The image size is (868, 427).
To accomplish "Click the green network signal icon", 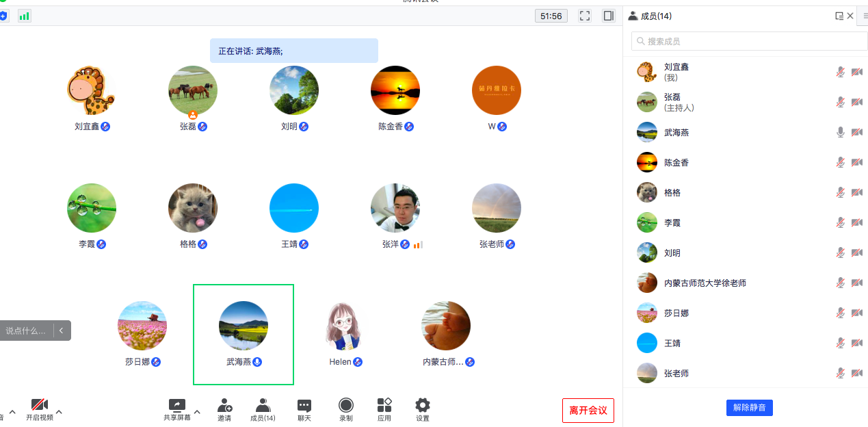I will (x=25, y=16).
